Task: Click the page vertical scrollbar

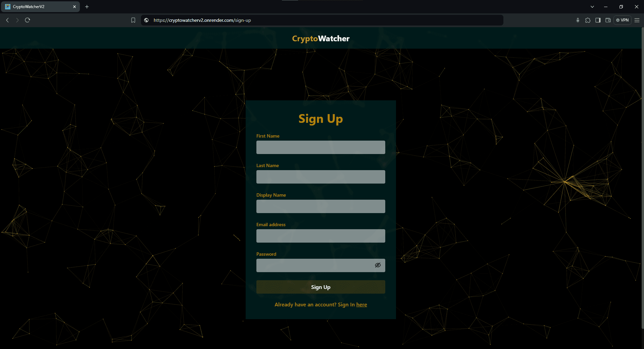Action: tap(642, 178)
